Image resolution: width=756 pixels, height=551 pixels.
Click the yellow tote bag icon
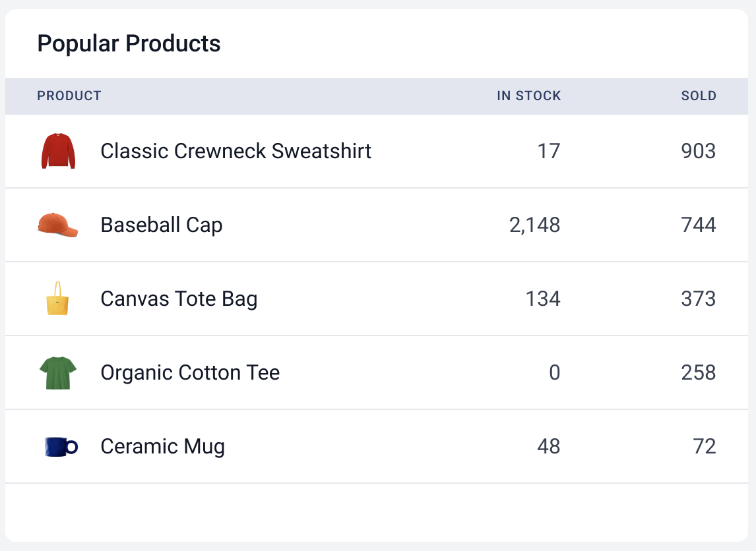point(58,299)
